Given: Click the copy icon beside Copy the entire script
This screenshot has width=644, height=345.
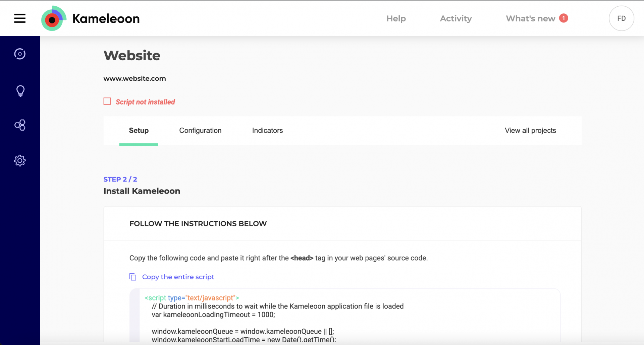Looking at the screenshot, I should [x=133, y=277].
